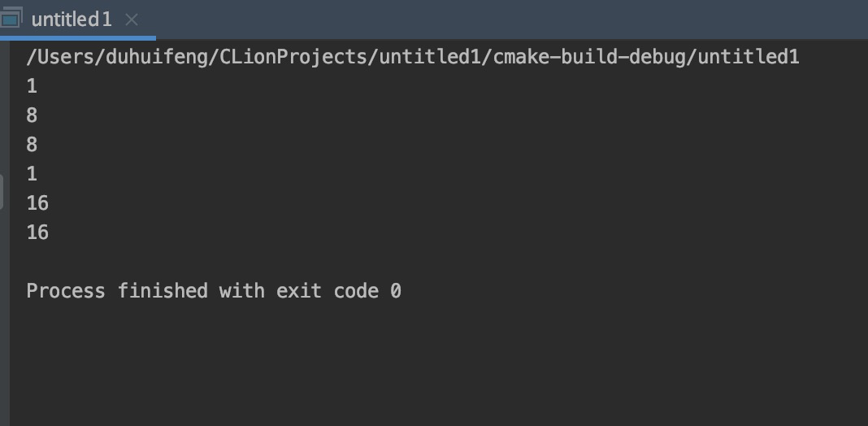Click the final untitled1 ending the path
The image size is (868, 426).
749,58
